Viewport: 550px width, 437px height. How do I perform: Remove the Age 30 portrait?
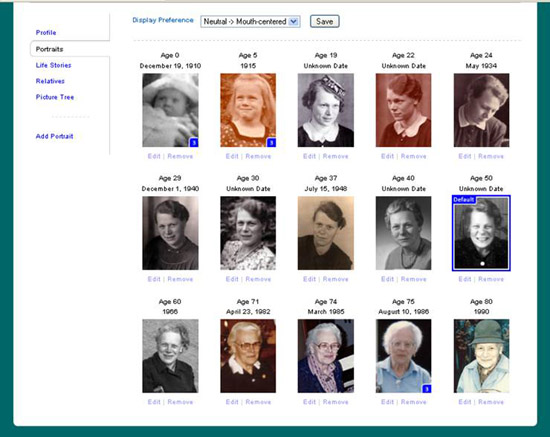[x=258, y=279]
